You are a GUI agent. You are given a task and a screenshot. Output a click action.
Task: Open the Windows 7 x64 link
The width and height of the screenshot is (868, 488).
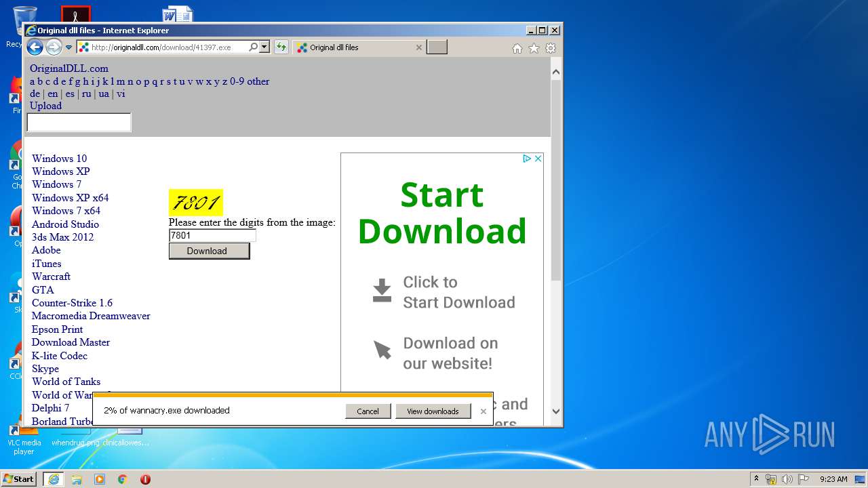click(x=66, y=211)
